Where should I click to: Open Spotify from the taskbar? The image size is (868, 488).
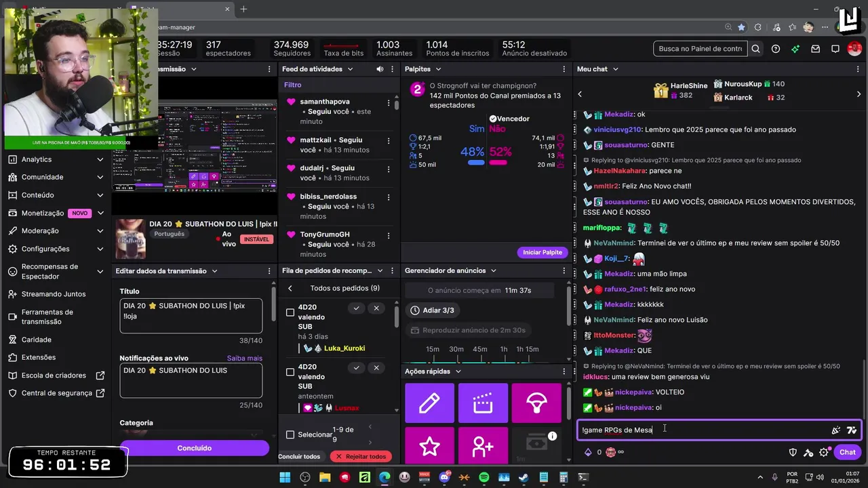pos(484,477)
